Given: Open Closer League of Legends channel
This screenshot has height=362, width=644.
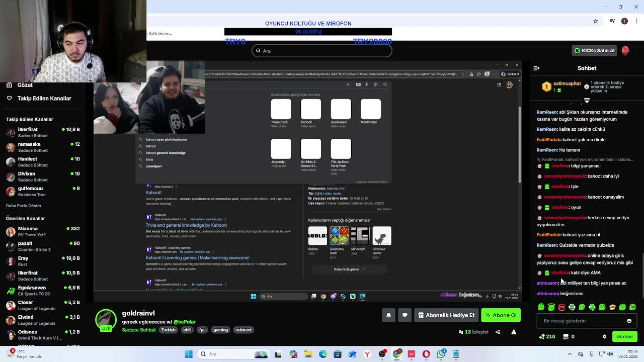Looking at the screenshot, I should pos(43,306).
